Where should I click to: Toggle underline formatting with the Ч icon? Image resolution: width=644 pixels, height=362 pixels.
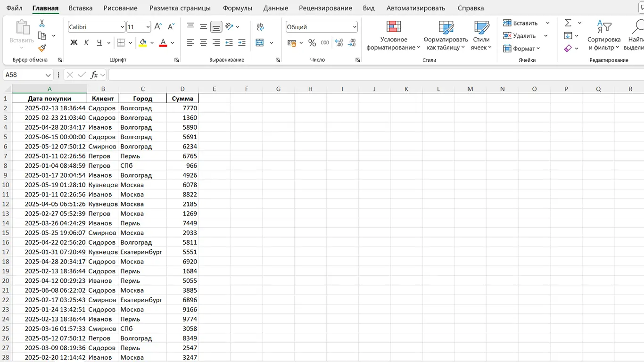(100, 42)
